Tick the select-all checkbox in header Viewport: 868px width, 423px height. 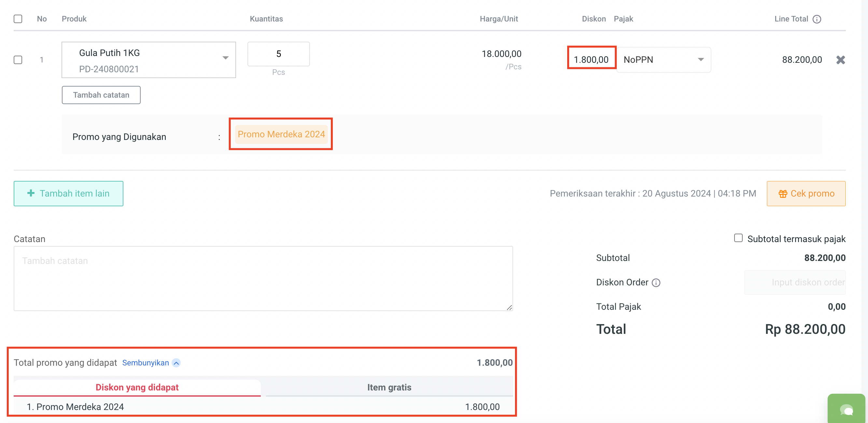18,19
